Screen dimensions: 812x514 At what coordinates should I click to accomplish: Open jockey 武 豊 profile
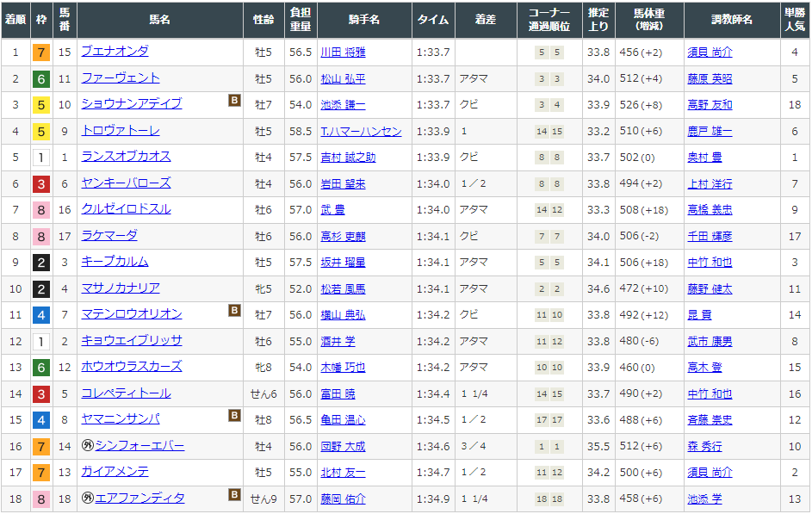[332, 210]
